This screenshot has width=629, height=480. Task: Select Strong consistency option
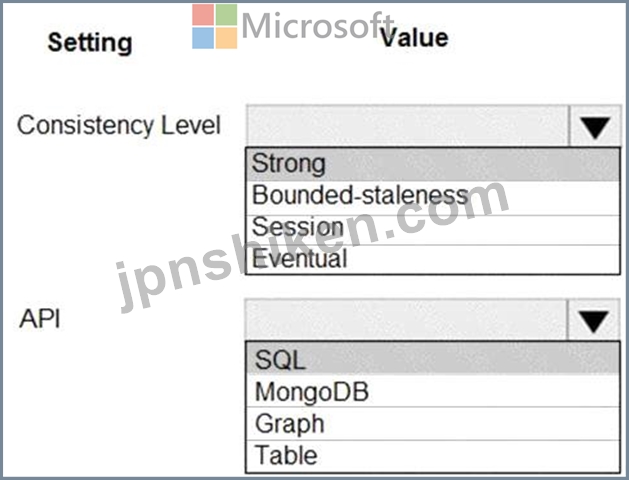[433, 164]
